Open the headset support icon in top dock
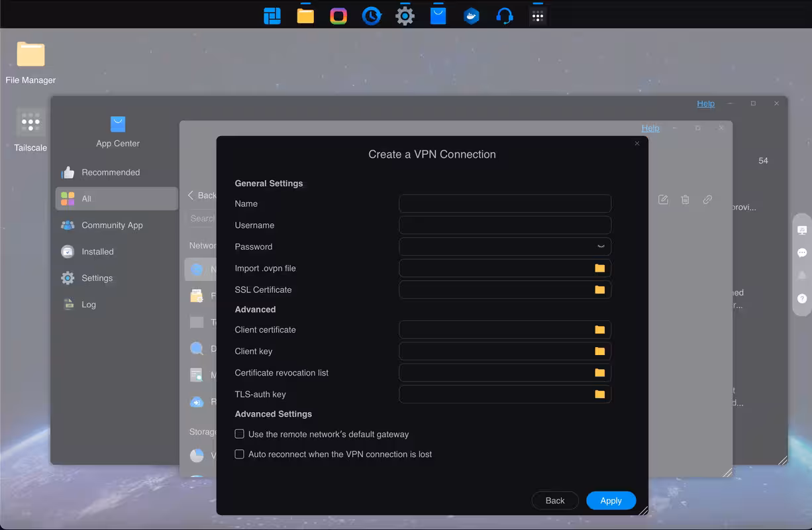 tap(505, 16)
